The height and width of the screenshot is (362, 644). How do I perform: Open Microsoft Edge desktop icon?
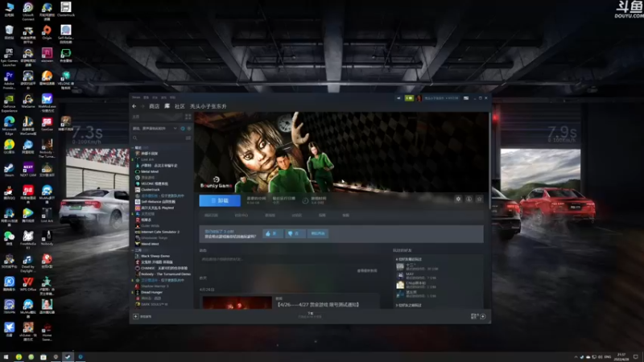tap(9, 125)
